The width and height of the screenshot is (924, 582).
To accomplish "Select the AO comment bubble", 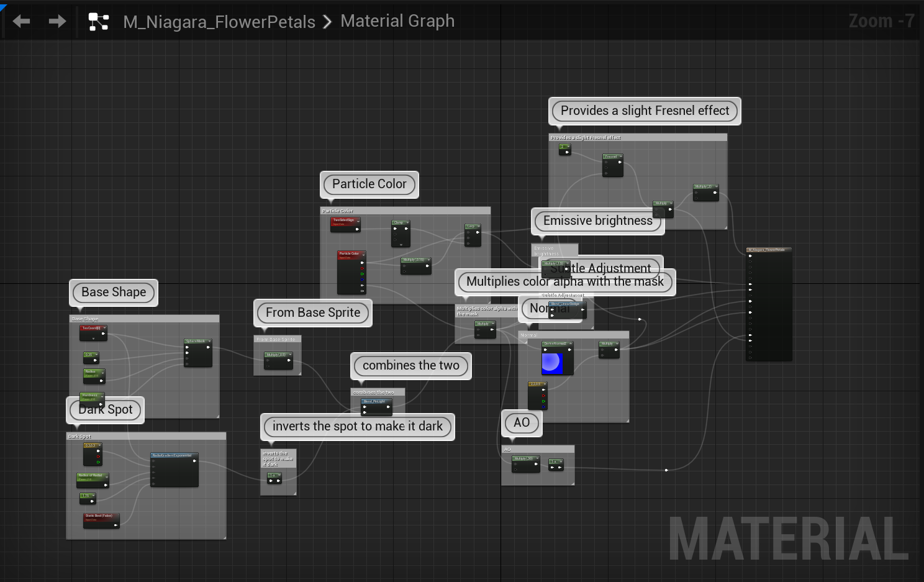I will (522, 422).
